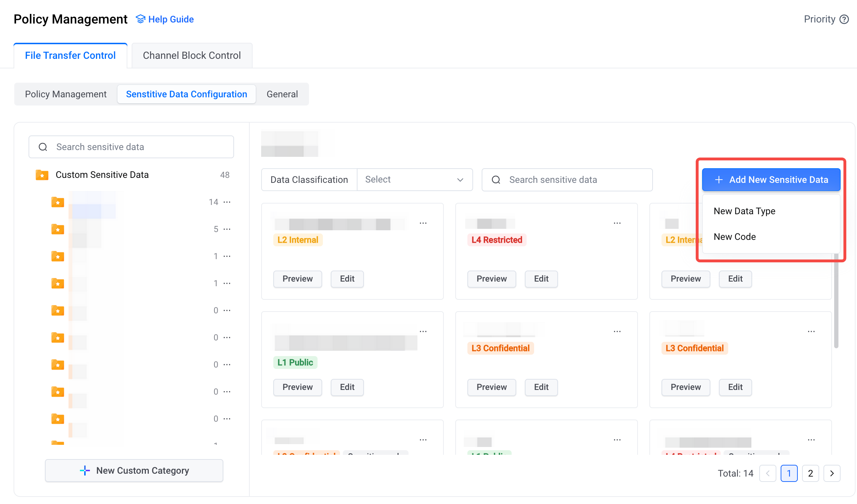
Task: Open the General sub-tab
Action: coord(282,94)
